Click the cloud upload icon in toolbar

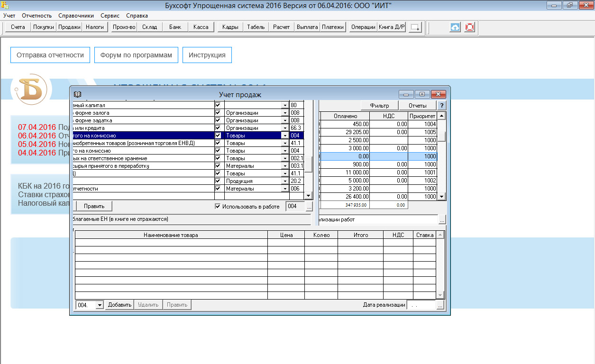click(x=455, y=27)
